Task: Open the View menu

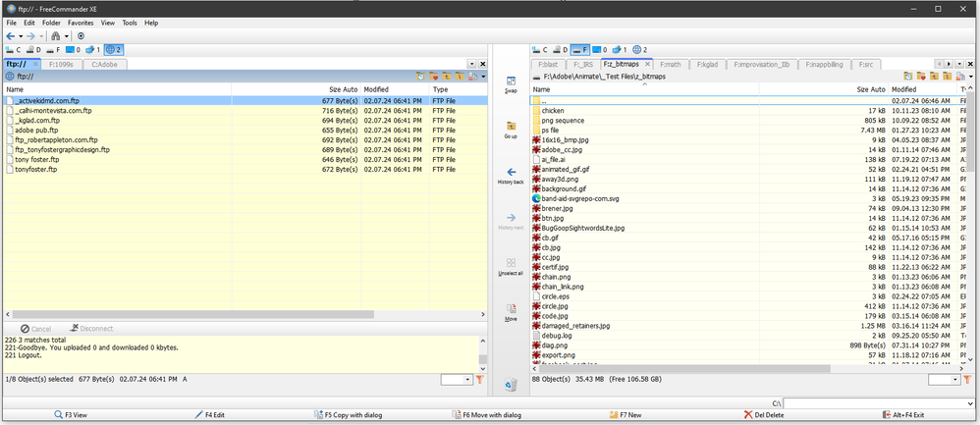Action: point(108,23)
